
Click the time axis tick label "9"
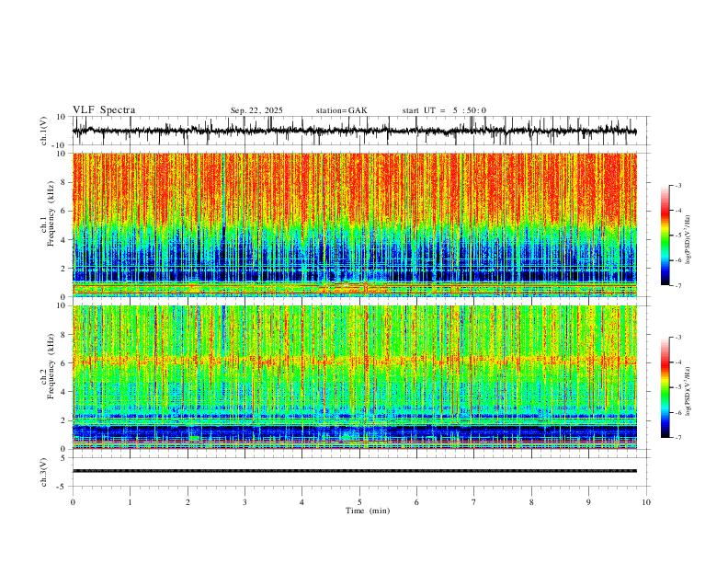(x=588, y=502)
